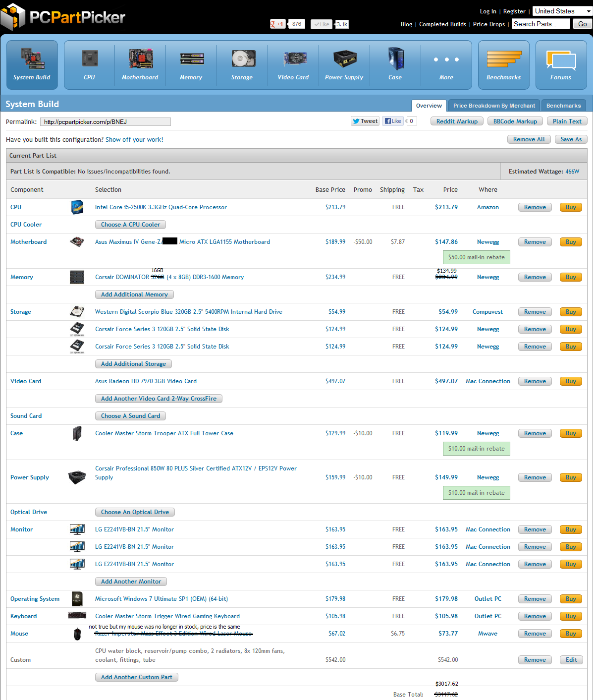595x700 pixels.
Task: Click the permalink URL field
Action: [106, 121]
